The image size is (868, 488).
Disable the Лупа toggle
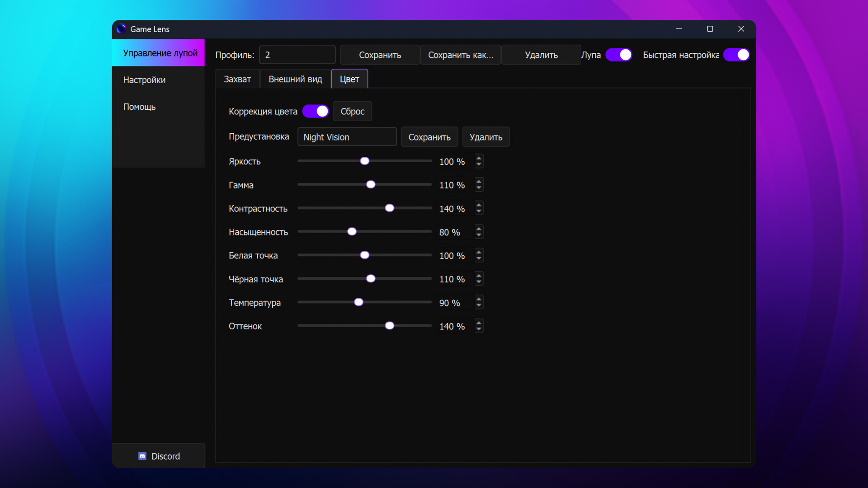click(618, 55)
